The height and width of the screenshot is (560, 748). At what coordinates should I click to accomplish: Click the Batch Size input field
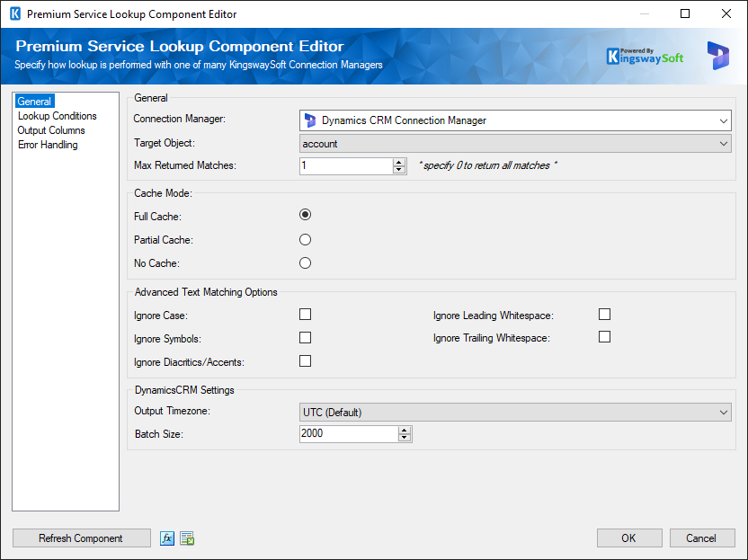tap(349, 433)
